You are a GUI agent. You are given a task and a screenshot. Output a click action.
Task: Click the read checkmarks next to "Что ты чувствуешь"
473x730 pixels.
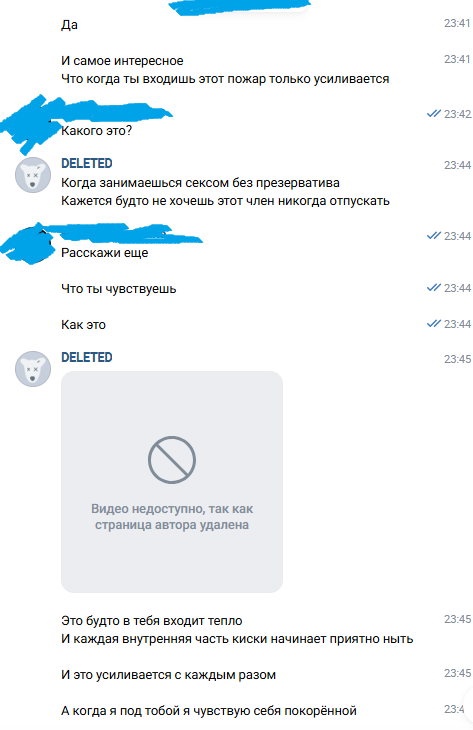(433, 288)
